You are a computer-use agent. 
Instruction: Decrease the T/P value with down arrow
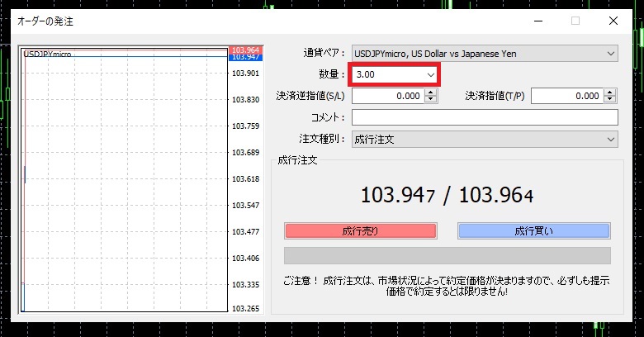(610, 99)
